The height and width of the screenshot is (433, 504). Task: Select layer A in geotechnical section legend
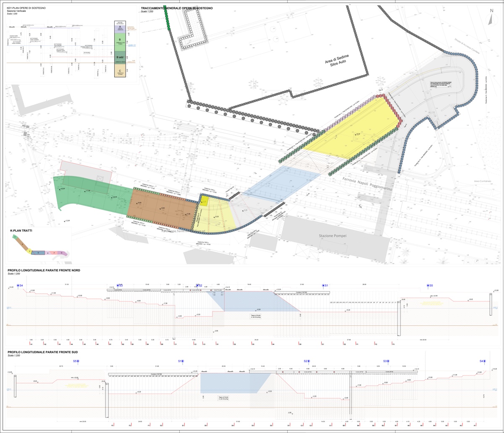120,28
